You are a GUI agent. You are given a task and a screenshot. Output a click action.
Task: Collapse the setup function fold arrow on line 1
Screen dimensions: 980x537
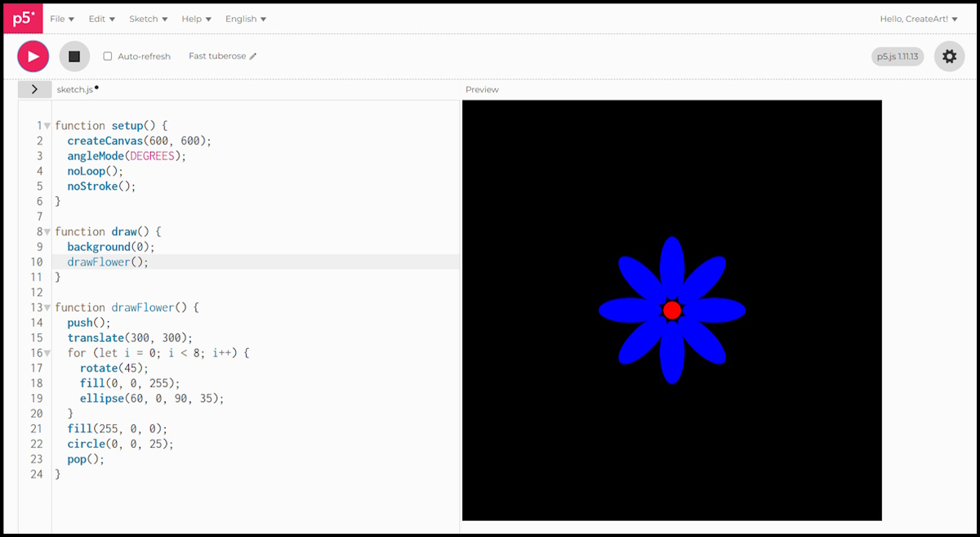(x=47, y=126)
